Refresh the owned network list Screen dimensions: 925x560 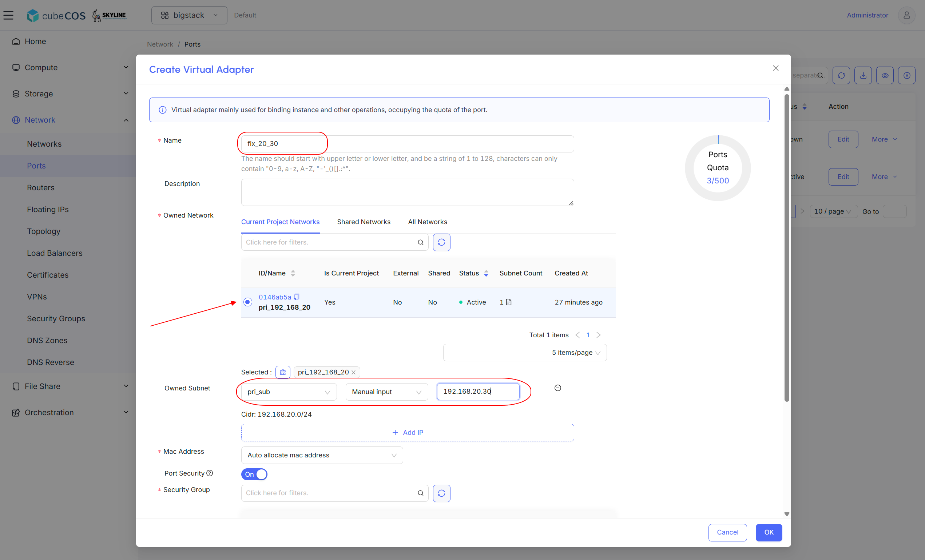pyautogui.click(x=441, y=242)
